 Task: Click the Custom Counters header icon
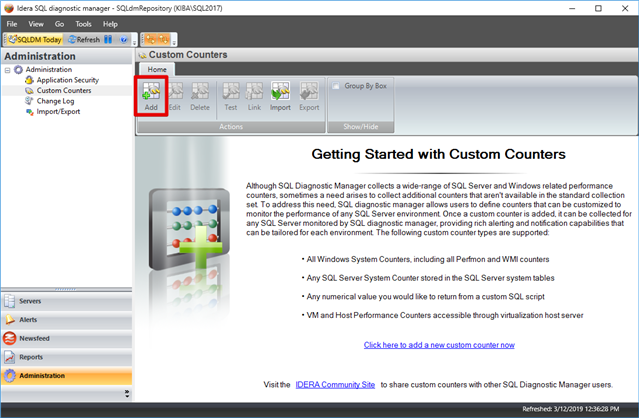pyautogui.click(x=142, y=55)
